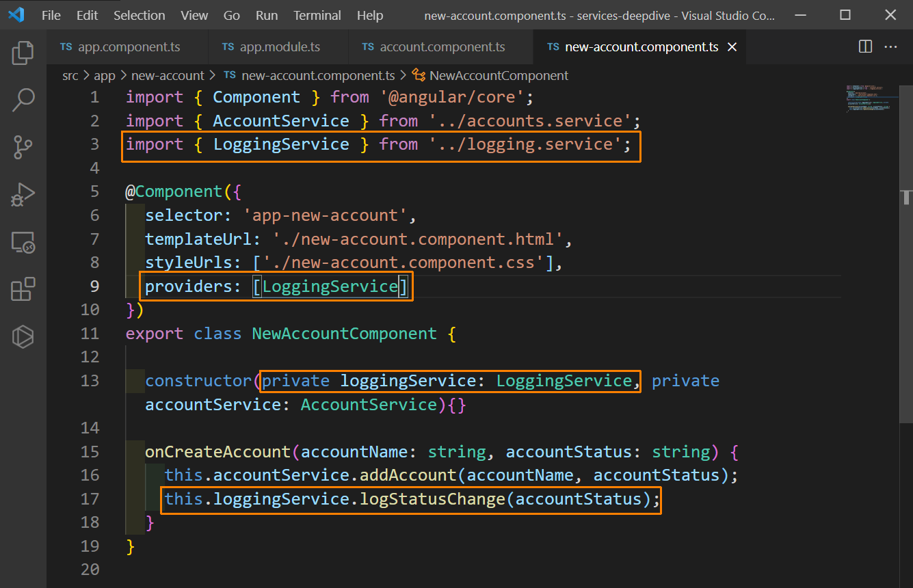Image resolution: width=913 pixels, height=588 pixels.
Task: Open the editor More Actions menu
Action: 890,46
